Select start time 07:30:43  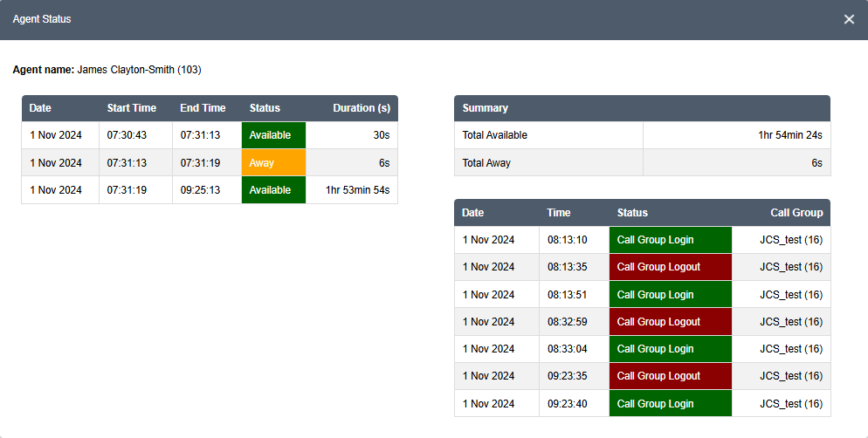127,135
